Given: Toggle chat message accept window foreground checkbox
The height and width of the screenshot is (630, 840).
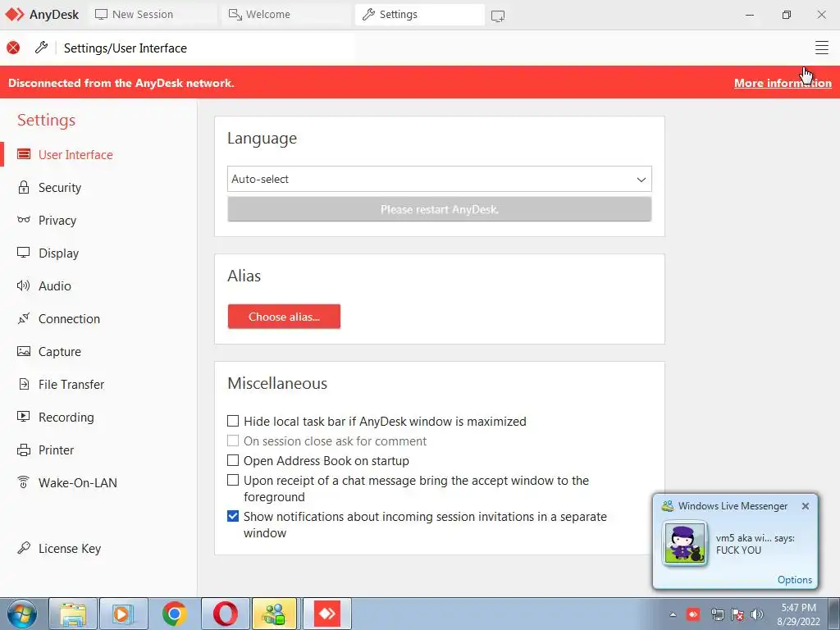Looking at the screenshot, I should click(232, 480).
